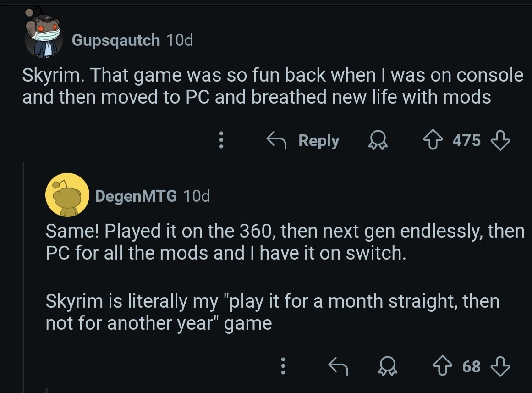Click the 68 vote score
Screen dimensions: 532x393
pyautogui.click(x=472, y=366)
